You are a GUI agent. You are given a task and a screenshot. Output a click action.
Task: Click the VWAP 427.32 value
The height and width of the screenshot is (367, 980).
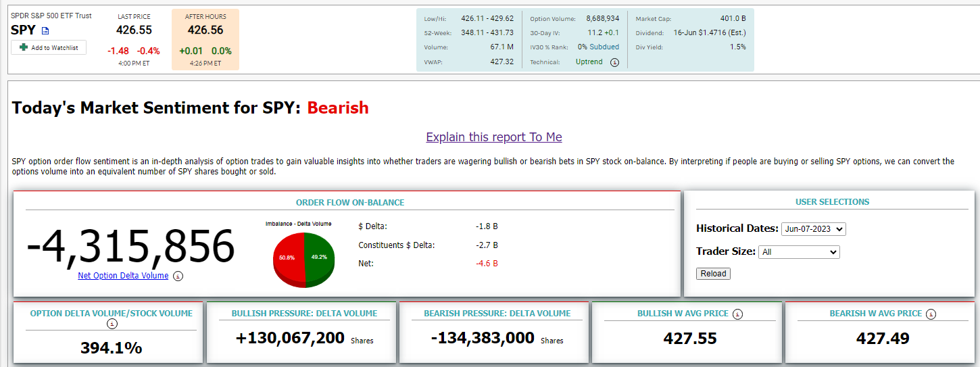click(501, 62)
